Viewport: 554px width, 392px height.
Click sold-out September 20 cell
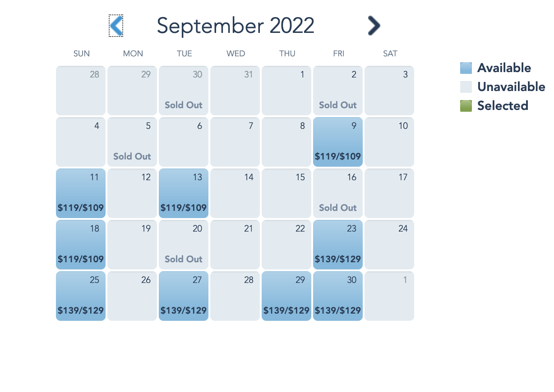[184, 245]
